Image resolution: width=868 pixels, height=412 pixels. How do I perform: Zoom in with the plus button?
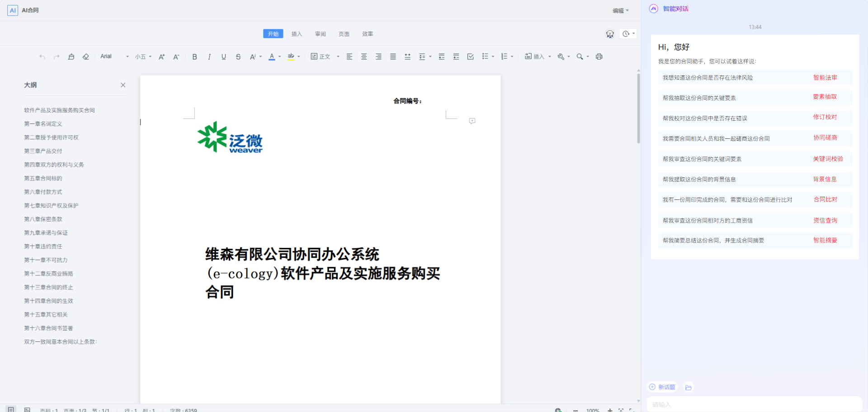(x=610, y=410)
